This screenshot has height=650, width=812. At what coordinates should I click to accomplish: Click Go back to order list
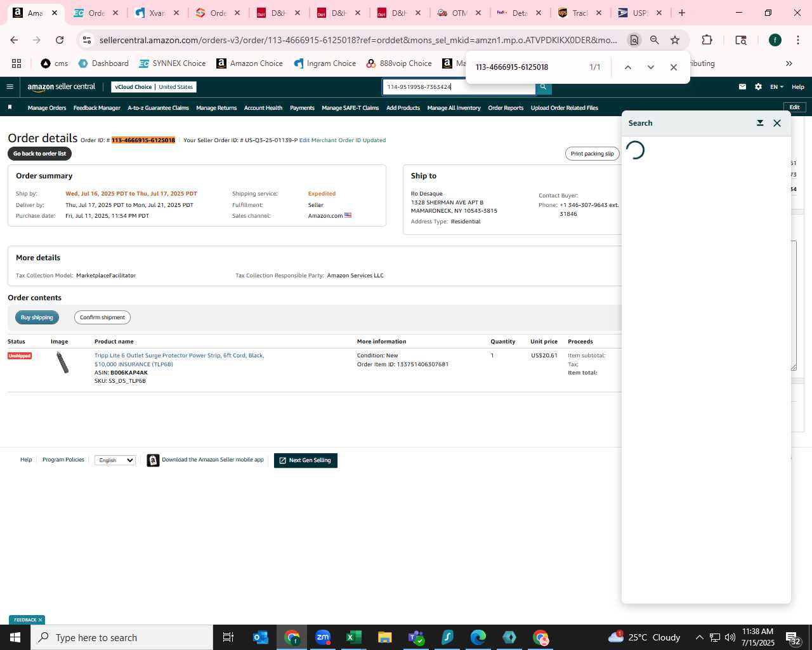pos(39,154)
